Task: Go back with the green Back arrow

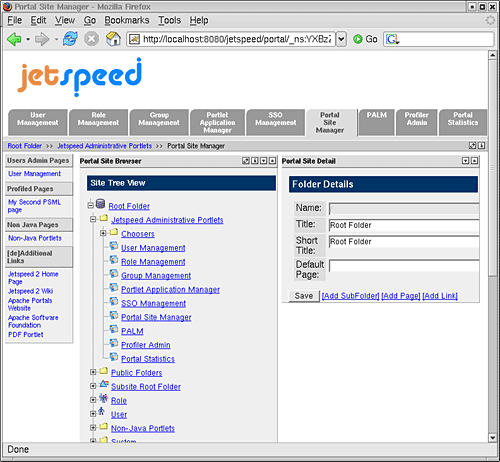Action: click(x=14, y=39)
